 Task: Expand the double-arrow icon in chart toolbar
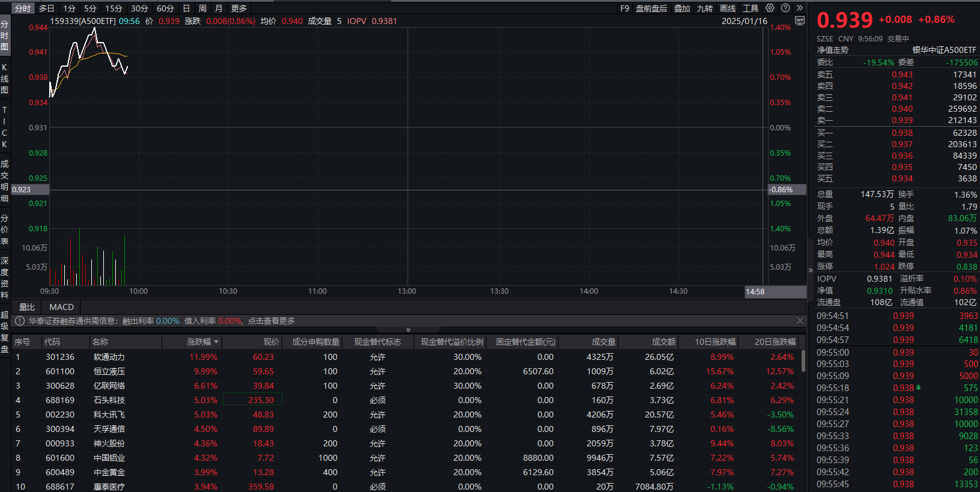[799, 8]
